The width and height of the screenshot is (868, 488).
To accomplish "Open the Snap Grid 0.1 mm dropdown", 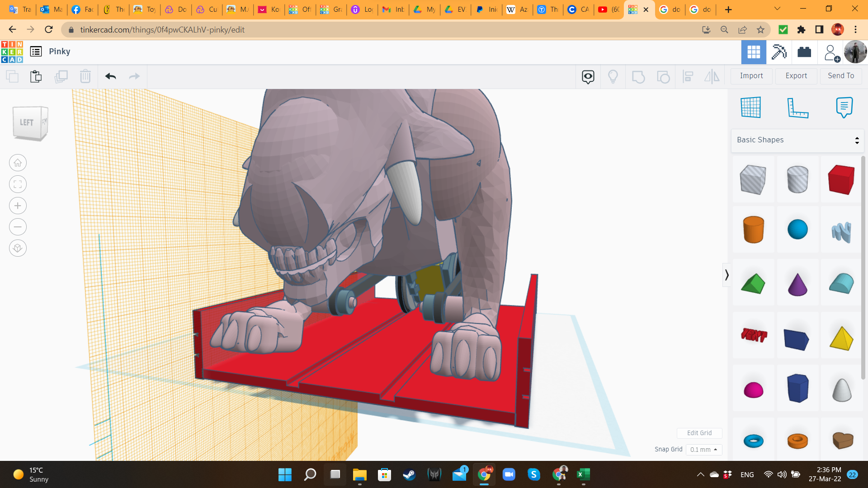I will (704, 450).
